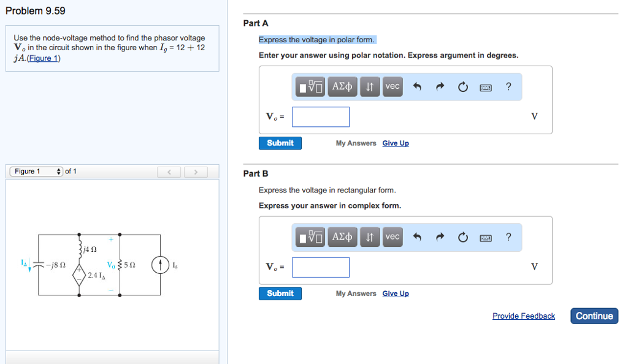628x364 pixels.
Task: Focus the Part A polar answer field
Action: (x=321, y=116)
